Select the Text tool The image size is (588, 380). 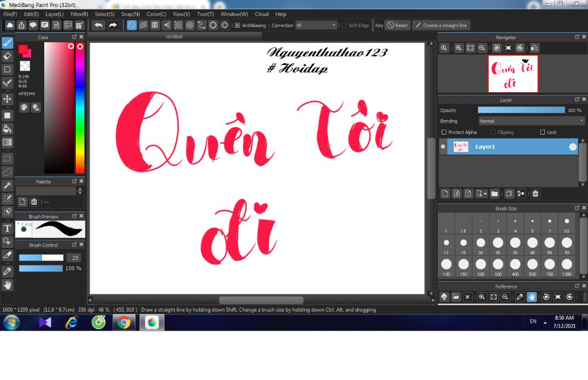(x=7, y=228)
